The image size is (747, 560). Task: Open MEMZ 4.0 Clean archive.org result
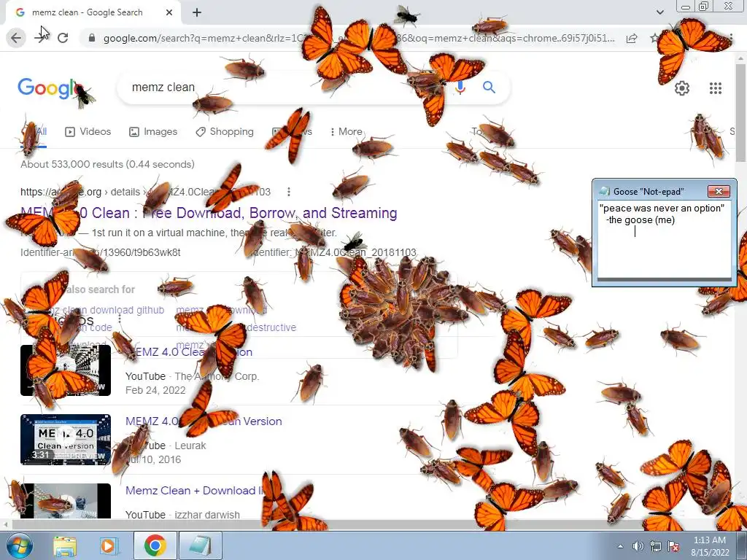[209, 213]
